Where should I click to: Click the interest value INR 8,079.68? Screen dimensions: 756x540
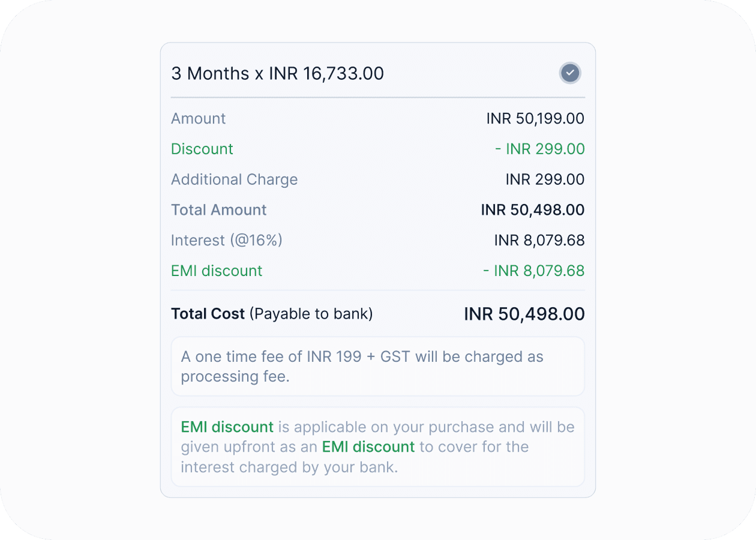tap(539, 241)
